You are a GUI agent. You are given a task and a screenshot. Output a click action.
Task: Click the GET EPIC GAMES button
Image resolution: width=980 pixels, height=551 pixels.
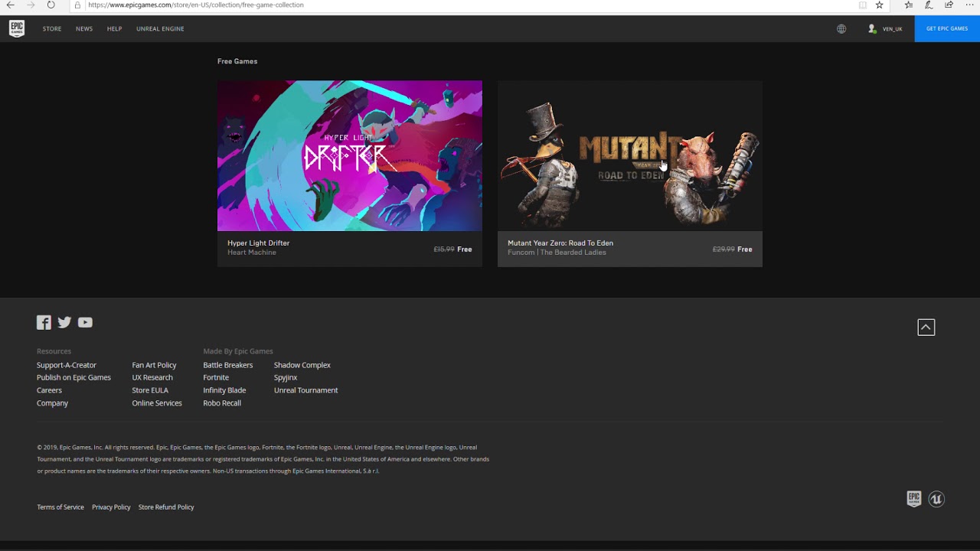pos(947,28)
